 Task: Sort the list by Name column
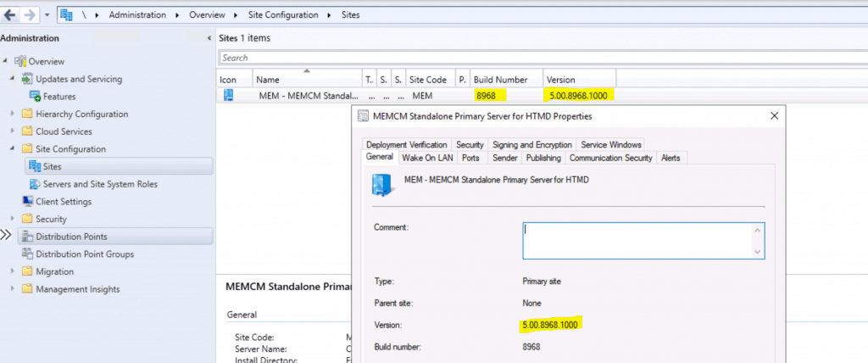point(307,79)
